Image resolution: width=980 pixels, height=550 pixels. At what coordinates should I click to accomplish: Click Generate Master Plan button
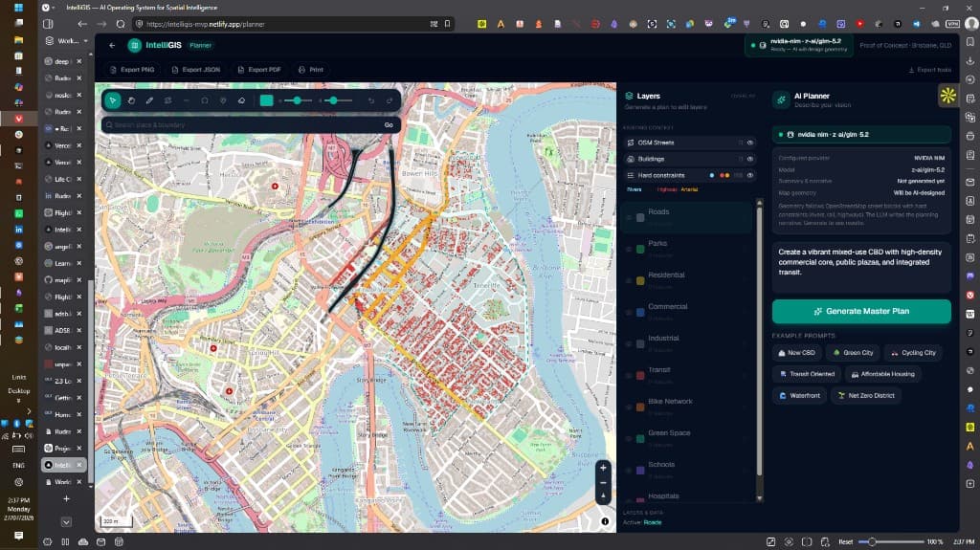pos(861,311)
